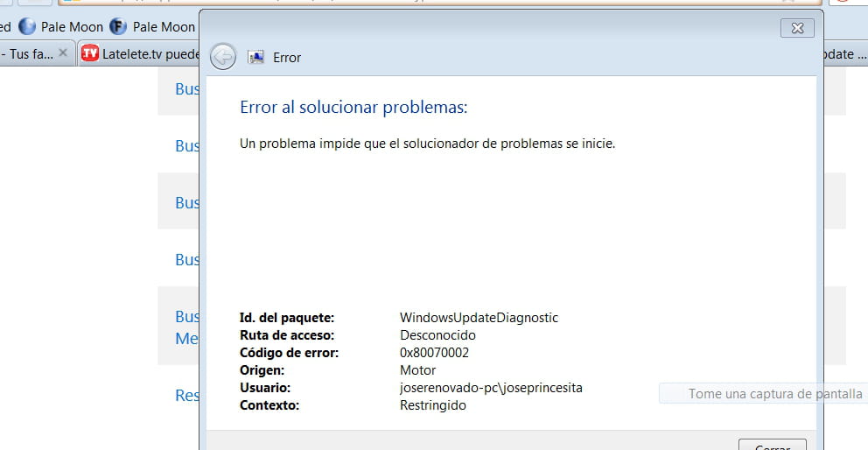Click the back arrow in the Error dialog
Screen dimensions: 868x450
click(223, 57)
